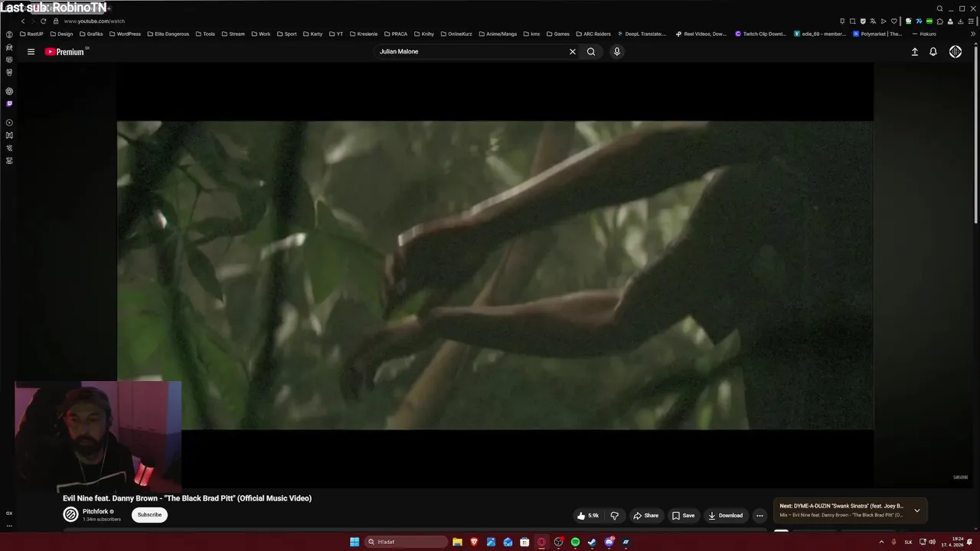Open the Stream bookmarks folder

(233, 34)
